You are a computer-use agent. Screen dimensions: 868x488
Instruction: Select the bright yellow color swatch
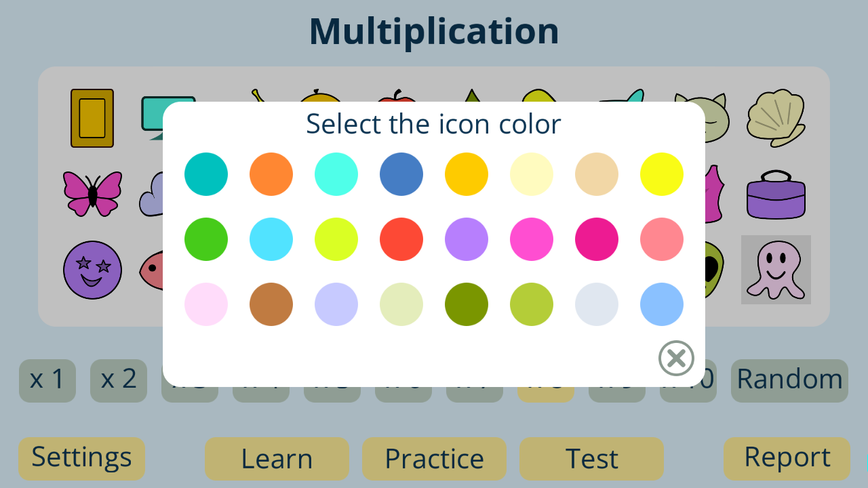click(662, 174)
